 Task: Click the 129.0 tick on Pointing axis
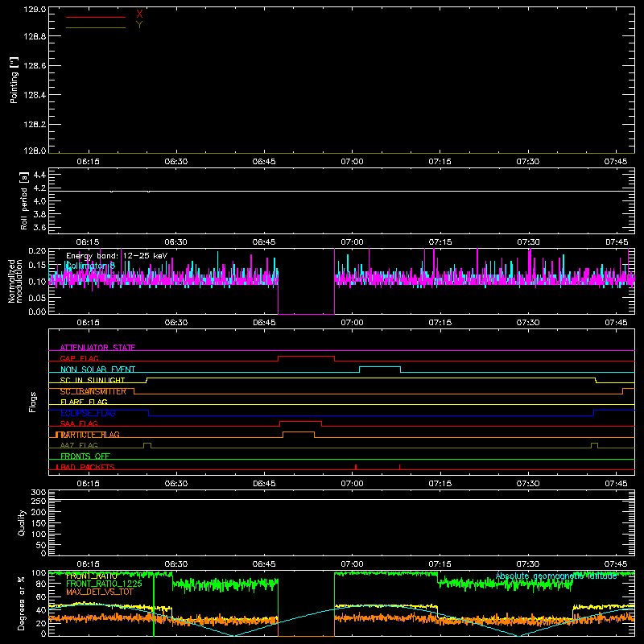point(35,9)
